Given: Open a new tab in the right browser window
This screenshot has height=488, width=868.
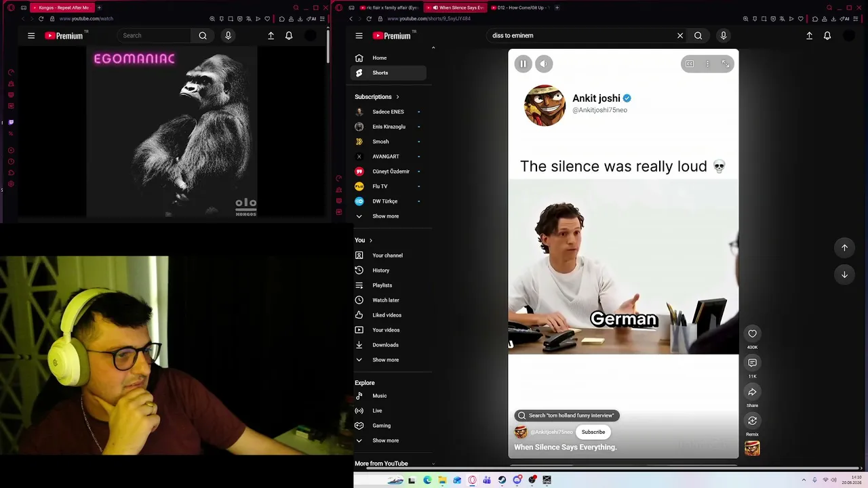Looking at the screenshot, I should pyautogui.click(x=557, y=7).
